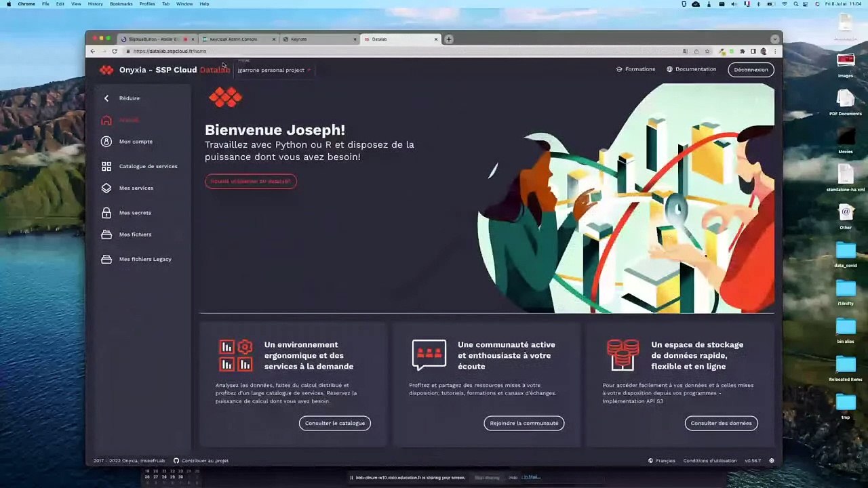Click Rejoindre la communauté button
This screenshot has width=868, height=488.
[x=524, y=423]
